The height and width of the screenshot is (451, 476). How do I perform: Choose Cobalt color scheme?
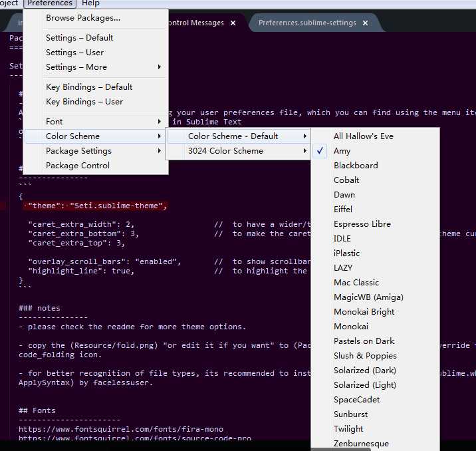375,180
